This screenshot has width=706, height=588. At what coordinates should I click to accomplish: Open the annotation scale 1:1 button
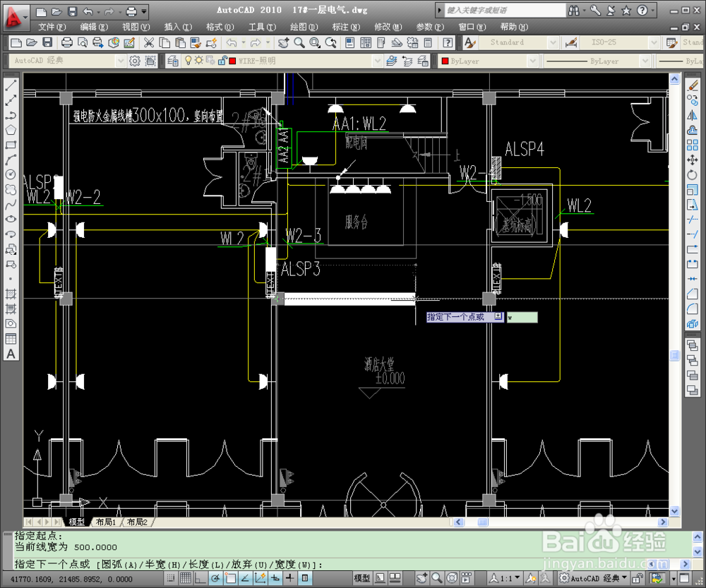[505, 578]
